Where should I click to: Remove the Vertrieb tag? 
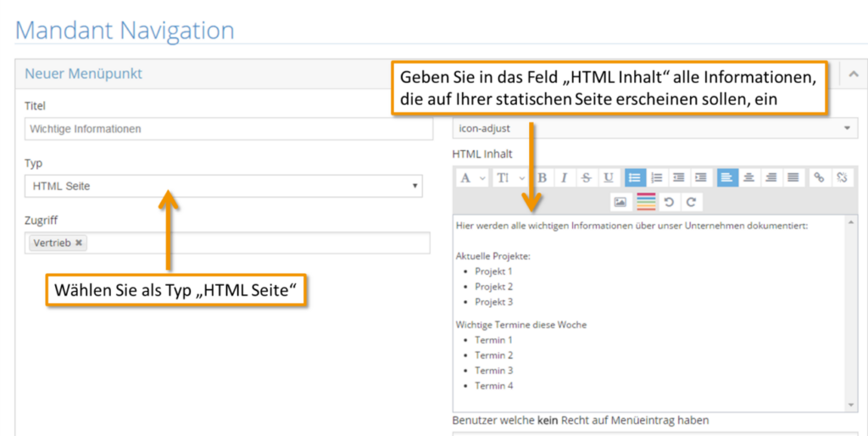[79, 243]
